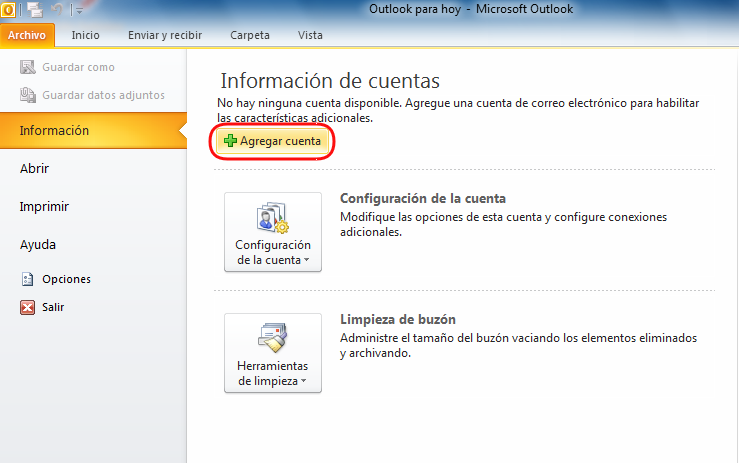739x463 pixels.
Task: Switch to the Inicio tab
Action: 85,35
